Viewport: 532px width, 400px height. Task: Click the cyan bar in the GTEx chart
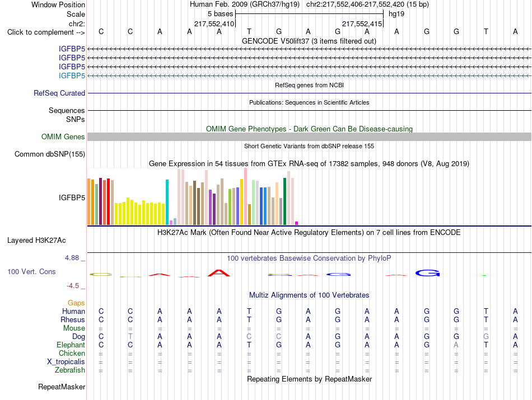click(167, 202)
